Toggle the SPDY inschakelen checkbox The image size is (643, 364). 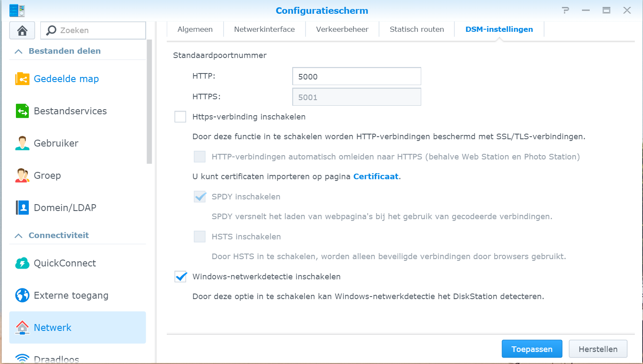point(200,197)
